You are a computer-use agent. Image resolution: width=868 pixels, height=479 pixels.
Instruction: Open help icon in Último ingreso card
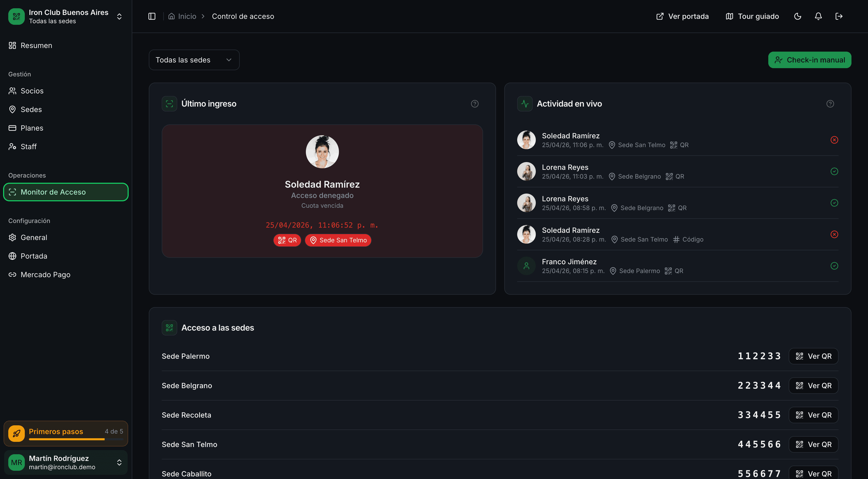475,104
